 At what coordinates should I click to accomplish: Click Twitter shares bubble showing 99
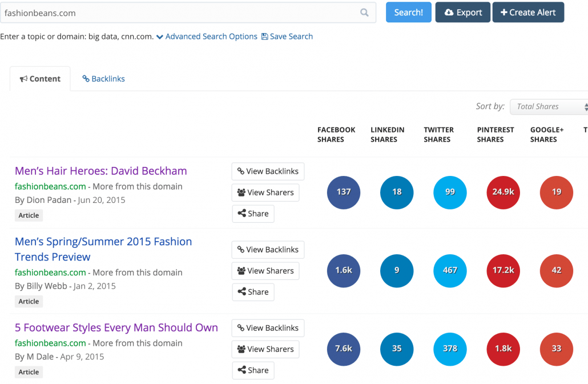[x=450, y=192]
